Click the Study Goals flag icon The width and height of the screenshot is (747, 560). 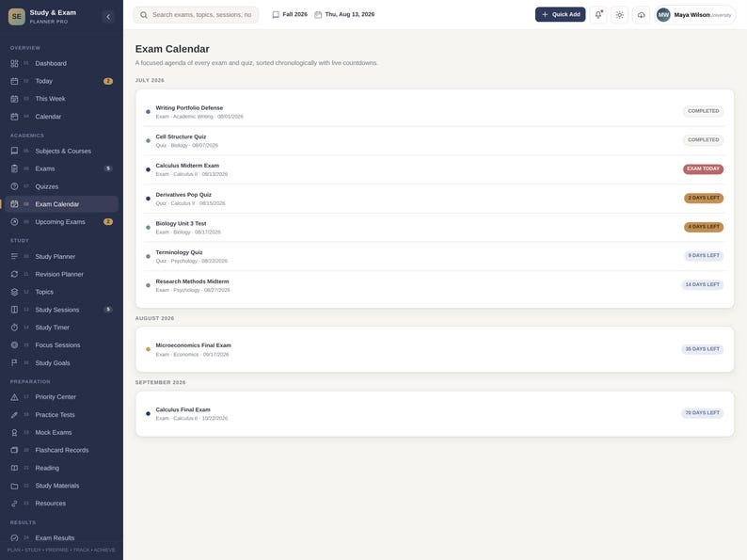(x=14, y=362)
